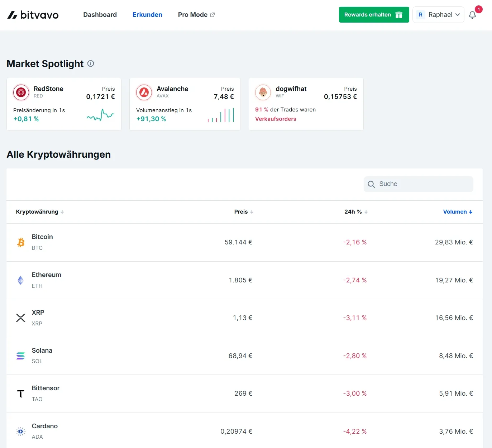Click the Ethereum logo icon
492x448 pixels.
point(21,280)
